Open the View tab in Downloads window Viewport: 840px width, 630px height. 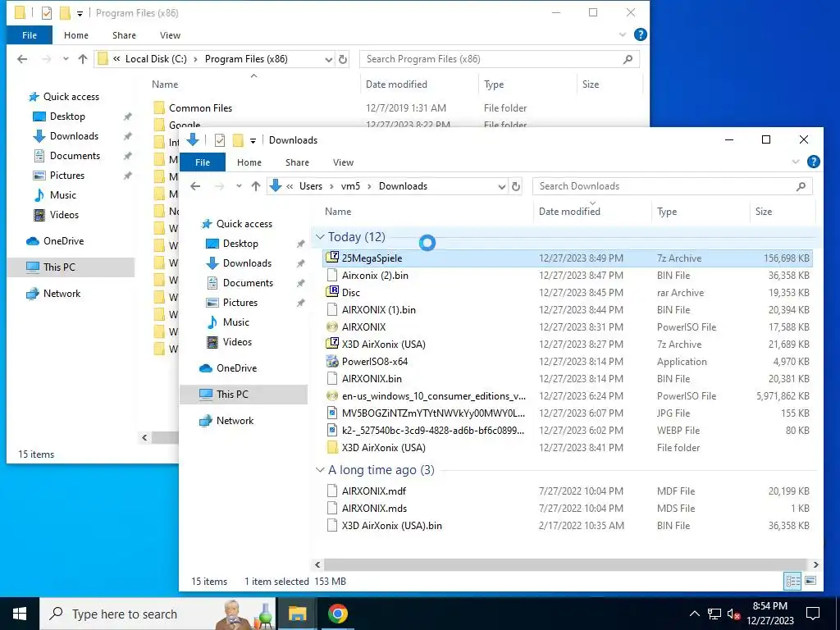tap(344, 162)
